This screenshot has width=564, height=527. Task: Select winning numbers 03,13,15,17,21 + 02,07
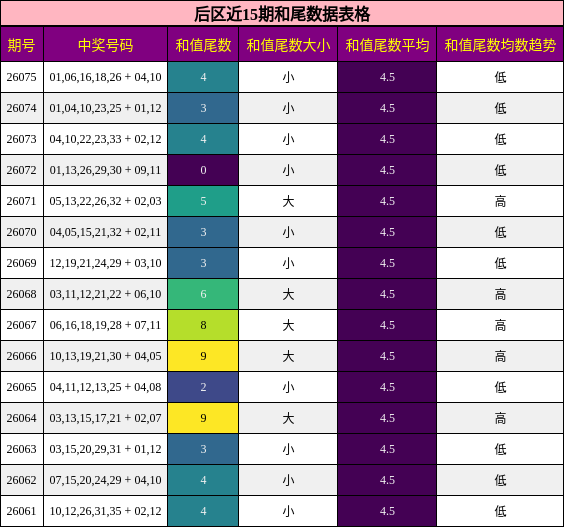click(105, 418)
